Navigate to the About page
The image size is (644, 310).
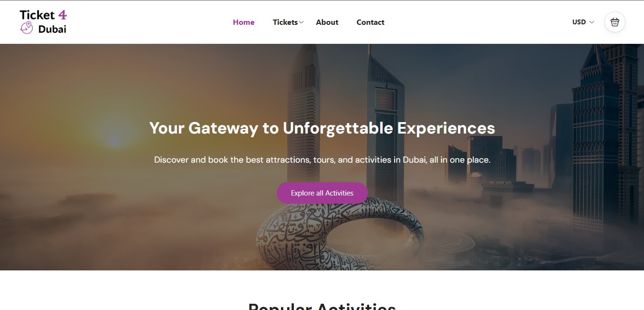coord(327,22)
